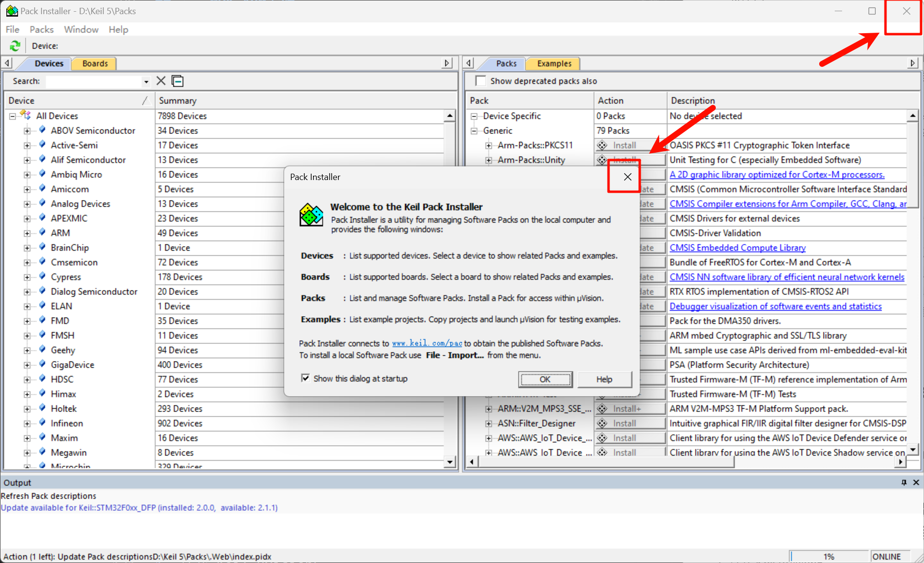Expand the Active-Semi vendor node

27,145
